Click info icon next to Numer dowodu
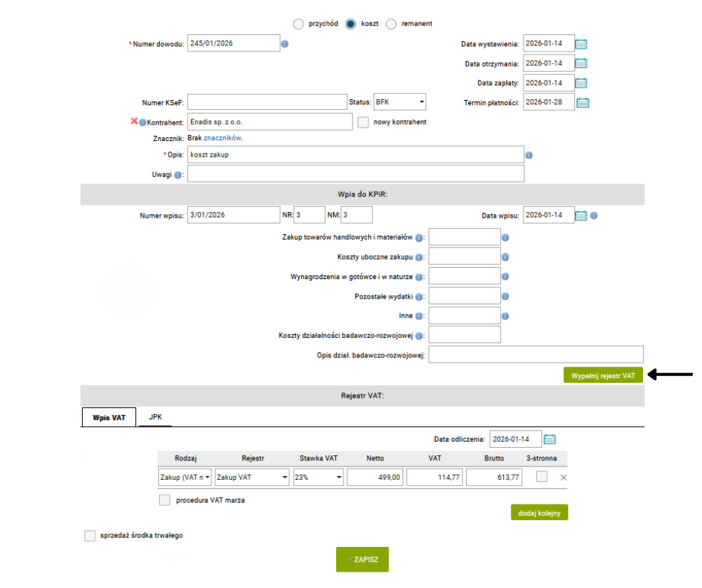 [x=285, y=44]
